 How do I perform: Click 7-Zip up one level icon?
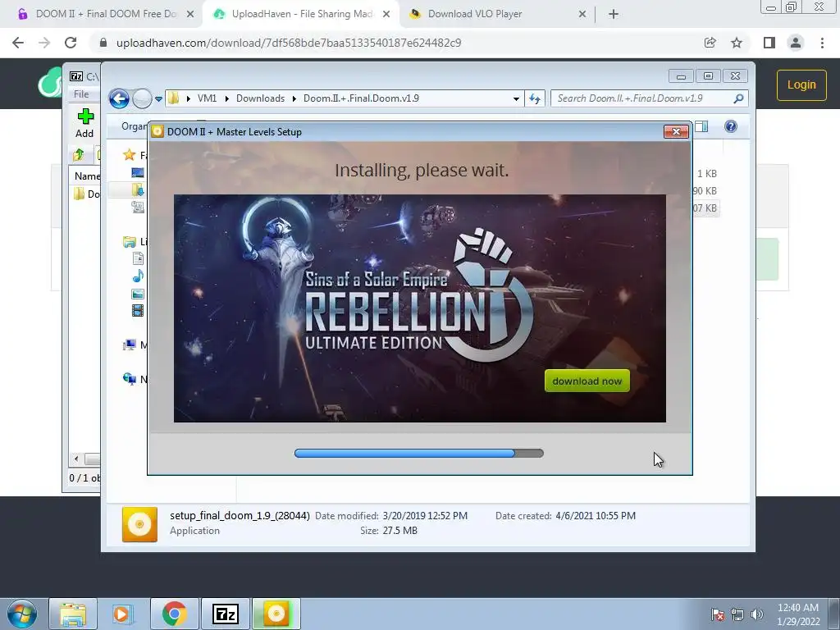click(x=78, y=155)
